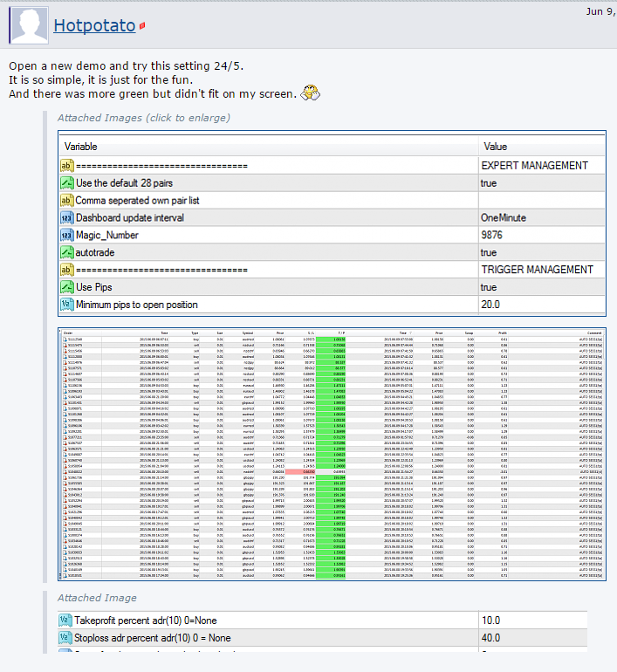Click the true value for Use Pips
Screen dimensions: 617x672
pyautogui.click(x=489, y=287)
